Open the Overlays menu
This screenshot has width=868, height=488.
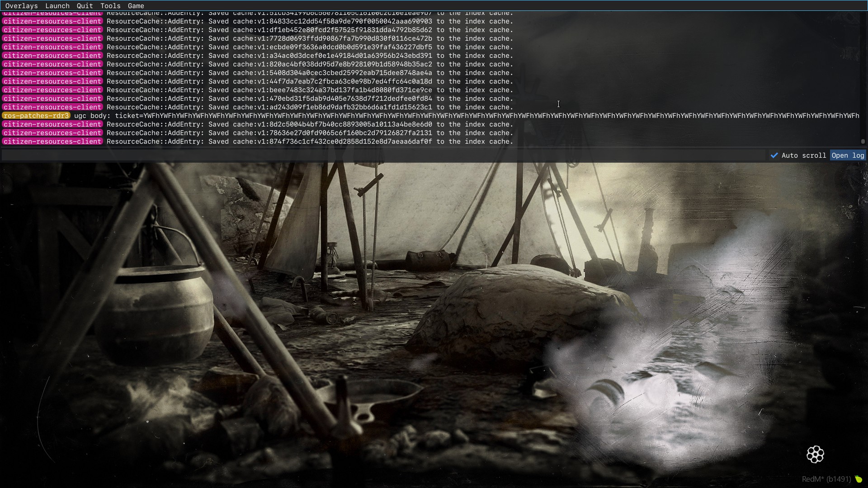tap(21, 6)
